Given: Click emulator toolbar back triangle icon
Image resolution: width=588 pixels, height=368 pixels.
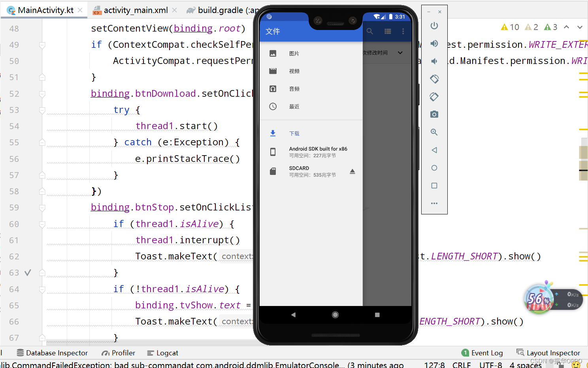Looking at the screenshot, I should pyautogui.click(x=434, y=150).
